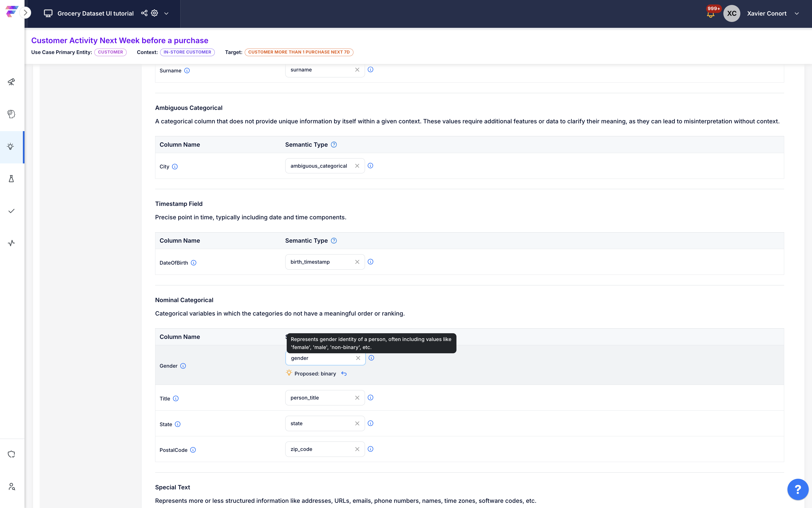Show info for the DateOfBirth column
Screen dimensions: 812x508
click(x=194, y=263)
